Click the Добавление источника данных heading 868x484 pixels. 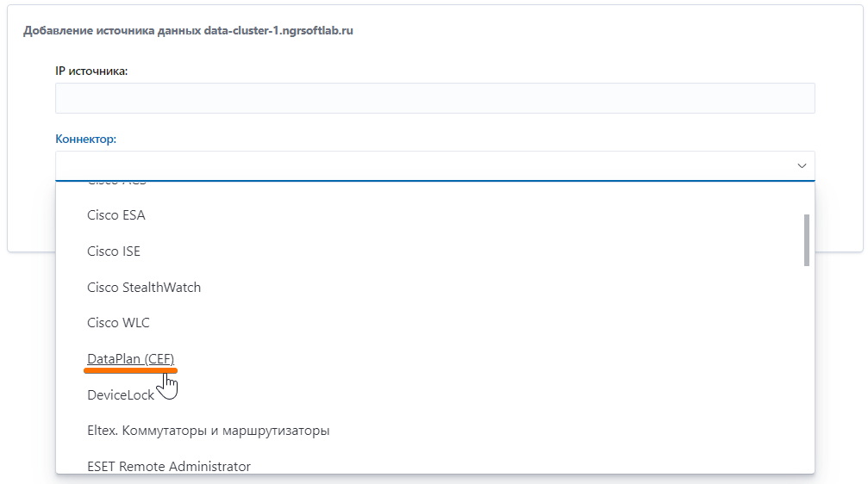(x=188, y=30)
